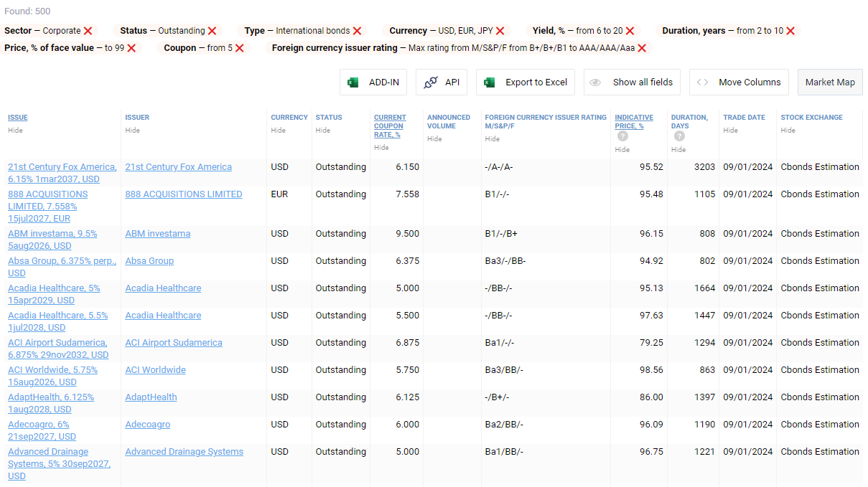Hide the STOCK EXCHANGE column
Image resolution: width=868 pixels, height=487 pixels.
pos(788,131)
